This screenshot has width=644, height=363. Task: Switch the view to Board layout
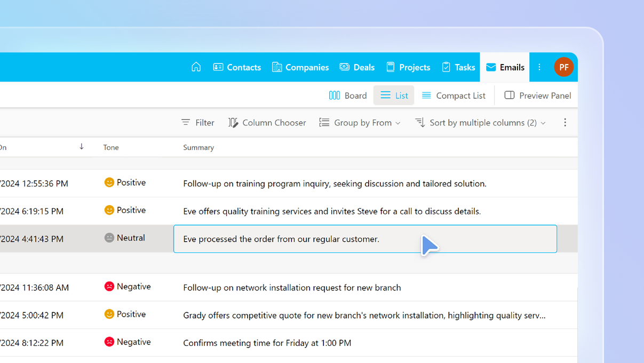click(347, 95)
